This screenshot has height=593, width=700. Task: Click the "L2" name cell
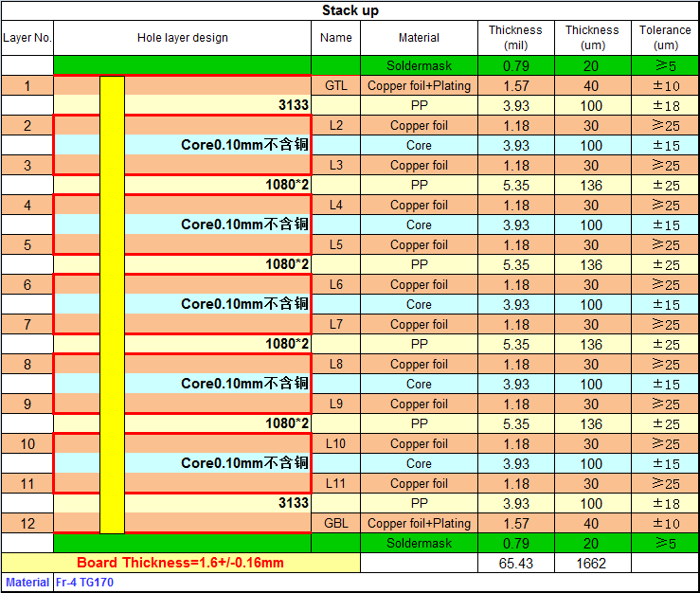335,125
